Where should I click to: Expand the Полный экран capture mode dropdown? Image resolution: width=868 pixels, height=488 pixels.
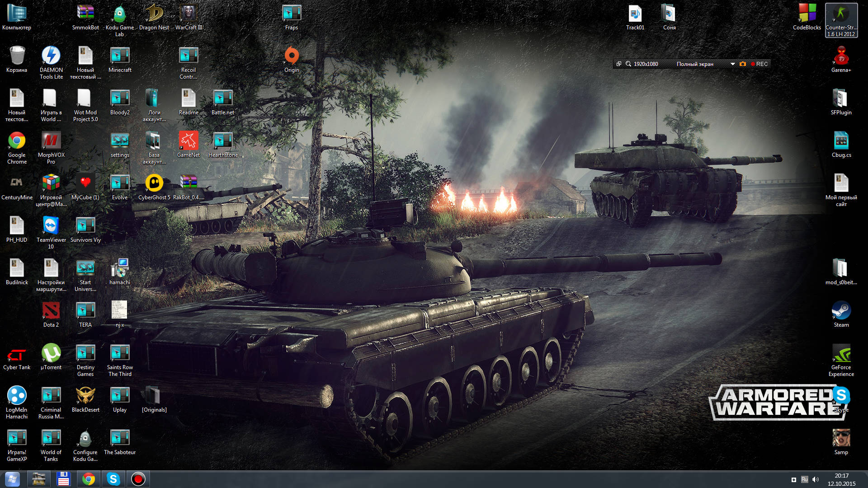[x=732, y=64]
